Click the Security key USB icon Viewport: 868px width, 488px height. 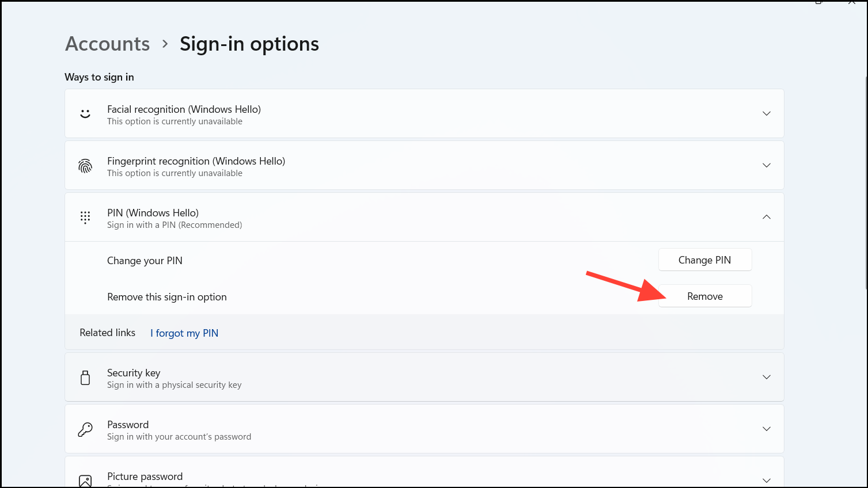pos(85,378)
